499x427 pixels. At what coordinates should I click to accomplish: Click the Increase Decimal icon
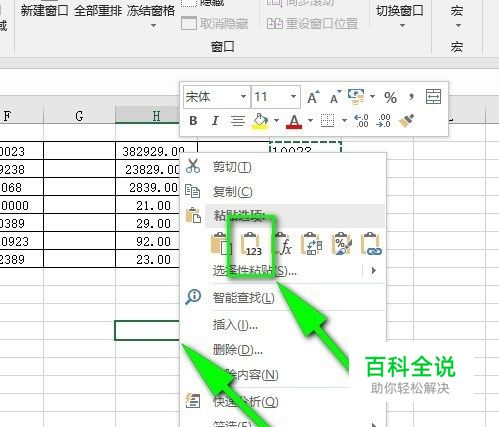(x=361, y=121)
